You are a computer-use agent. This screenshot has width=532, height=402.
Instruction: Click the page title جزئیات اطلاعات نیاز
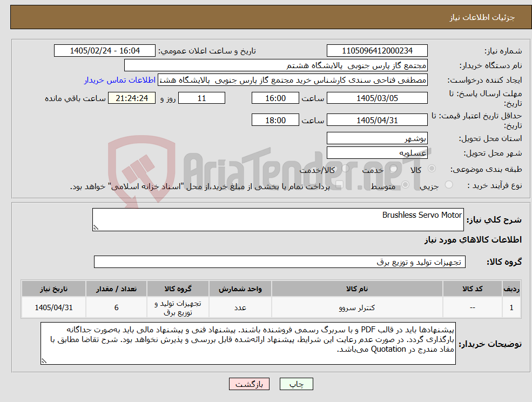pos(482,17)
